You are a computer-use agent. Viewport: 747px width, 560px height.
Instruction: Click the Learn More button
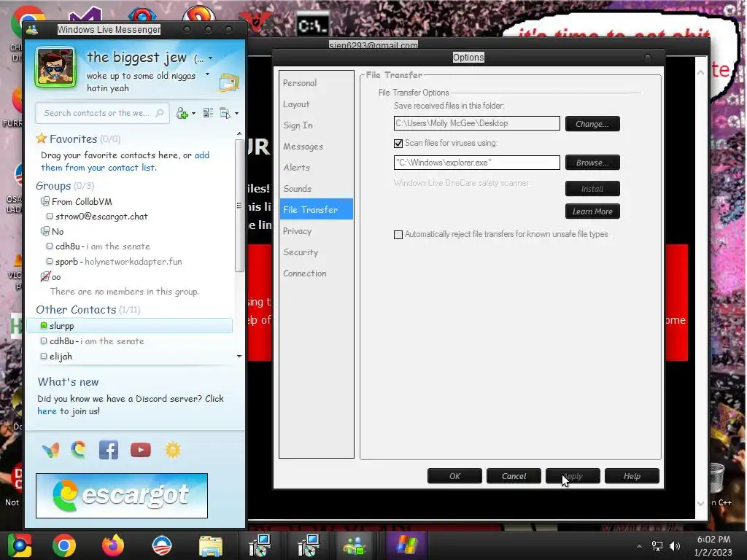[592, 211]
